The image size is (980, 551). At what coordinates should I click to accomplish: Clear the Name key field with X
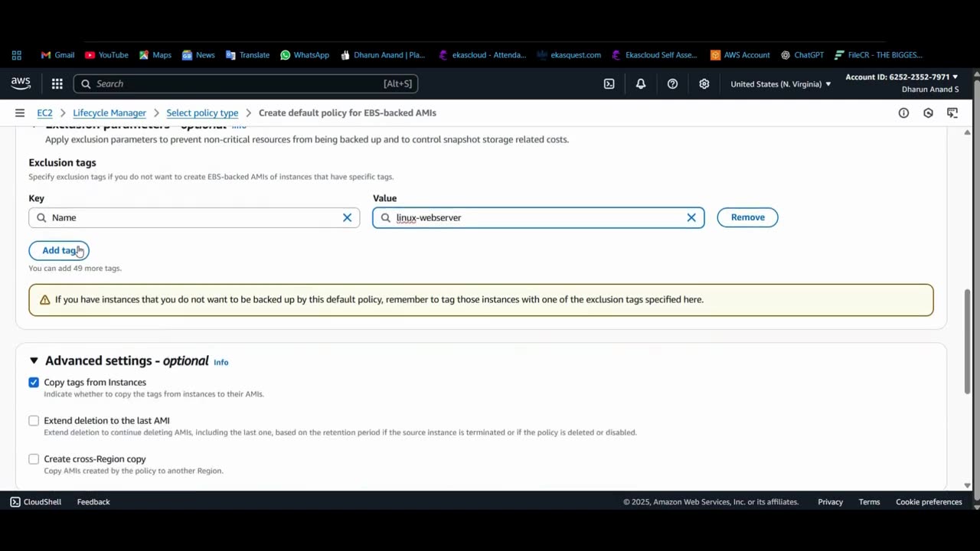coord(347,217)
